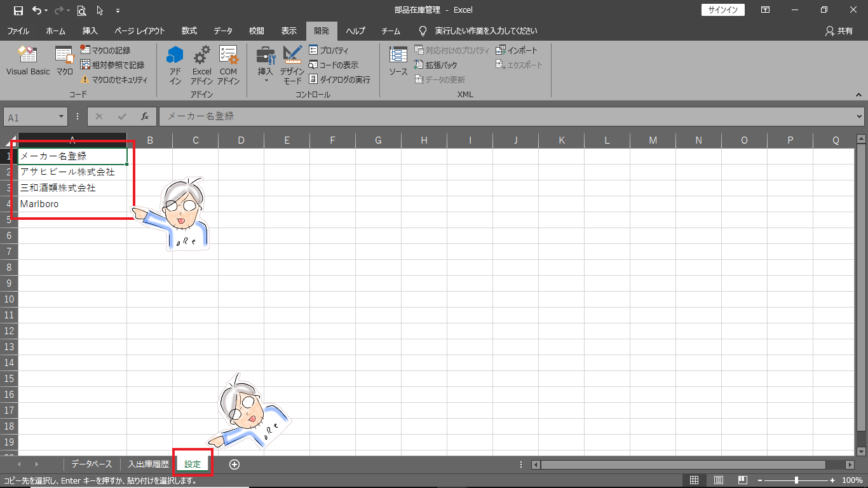Open the 表示 tab

(x=289, y=30)
